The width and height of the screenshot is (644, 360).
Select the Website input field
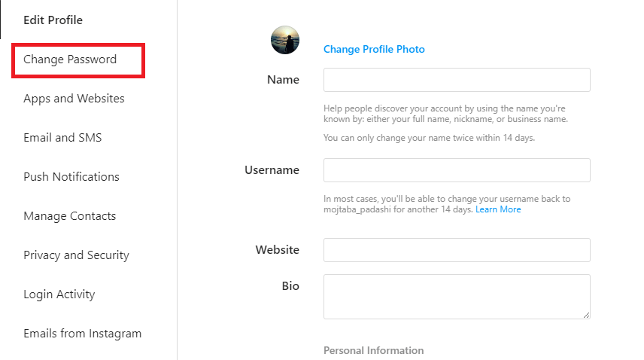pyautogui.click(x=457, y=250)
